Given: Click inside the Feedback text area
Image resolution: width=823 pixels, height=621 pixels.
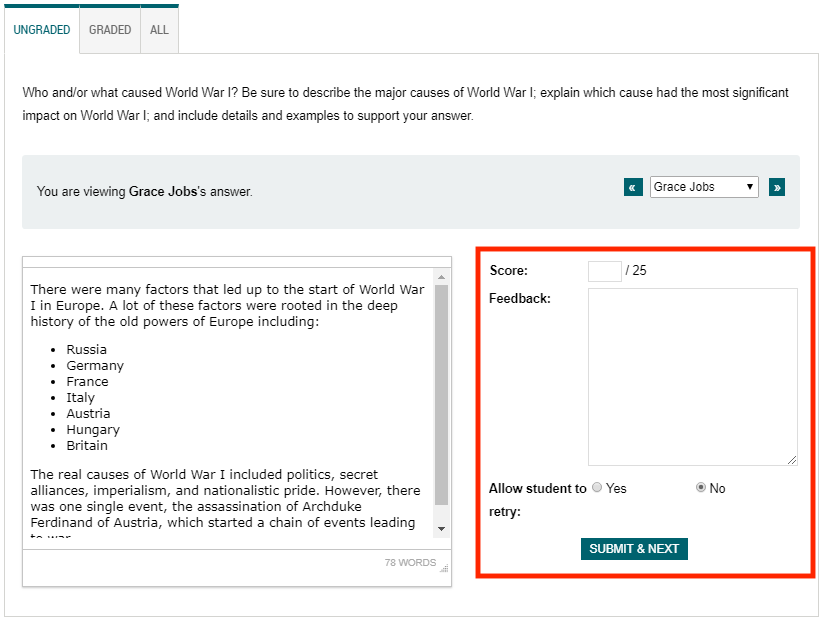Looking at the screenshot, I should 692,376.
